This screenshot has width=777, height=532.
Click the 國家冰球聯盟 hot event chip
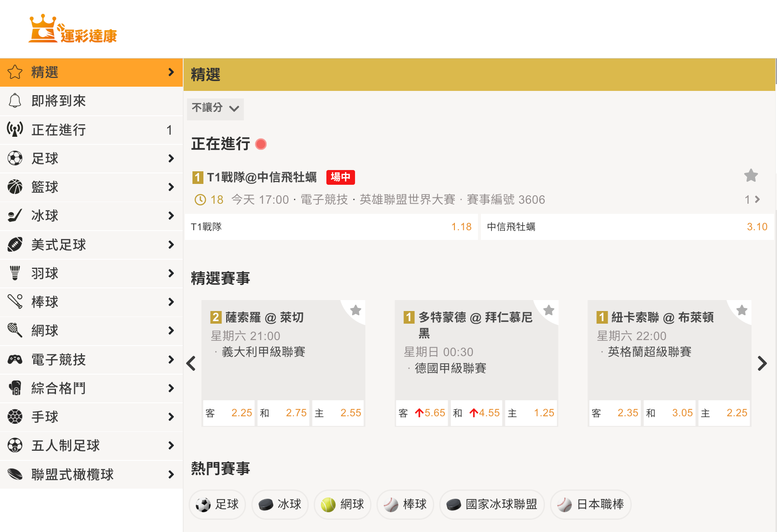(492, 504)
